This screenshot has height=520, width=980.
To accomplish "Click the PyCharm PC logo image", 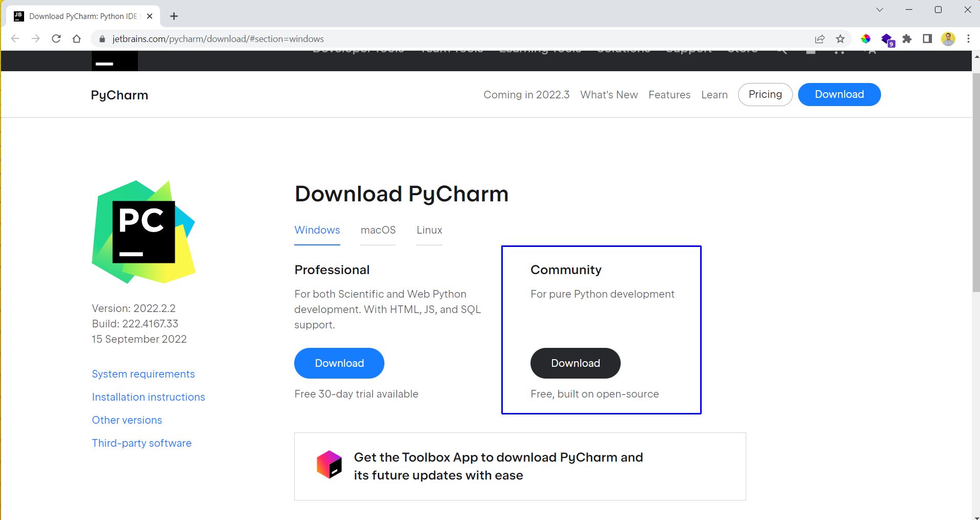I will click(144, 232).
